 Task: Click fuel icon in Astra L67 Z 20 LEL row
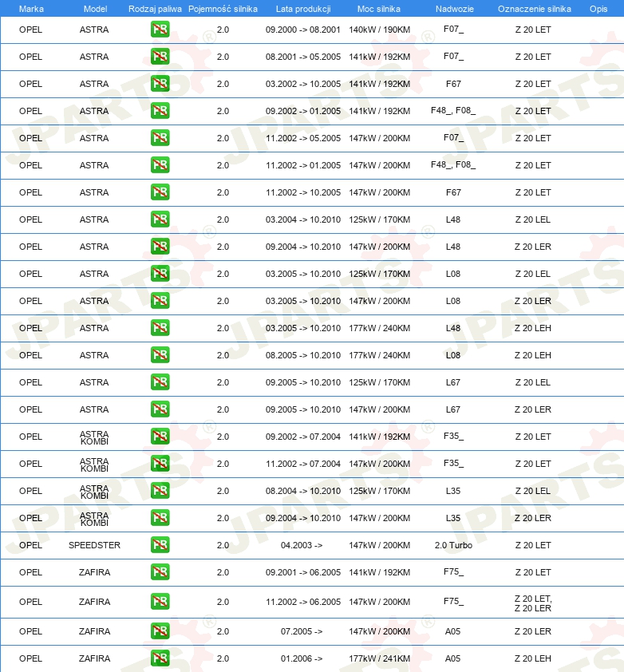point(160,382)
